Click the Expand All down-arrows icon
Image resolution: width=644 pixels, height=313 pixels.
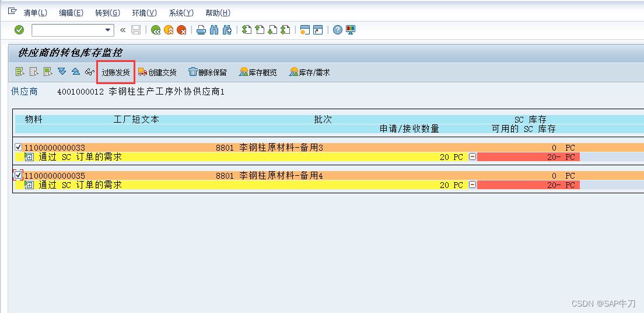62,72
